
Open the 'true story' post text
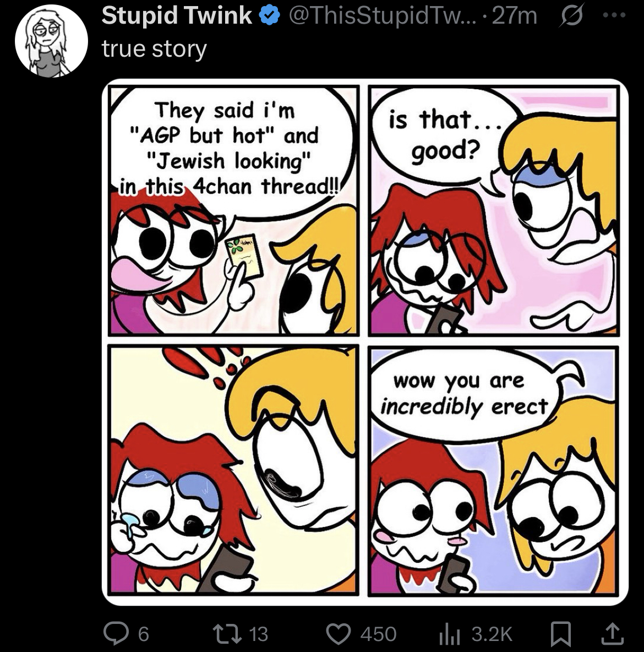pyautogui.click(x=154, y=48)
